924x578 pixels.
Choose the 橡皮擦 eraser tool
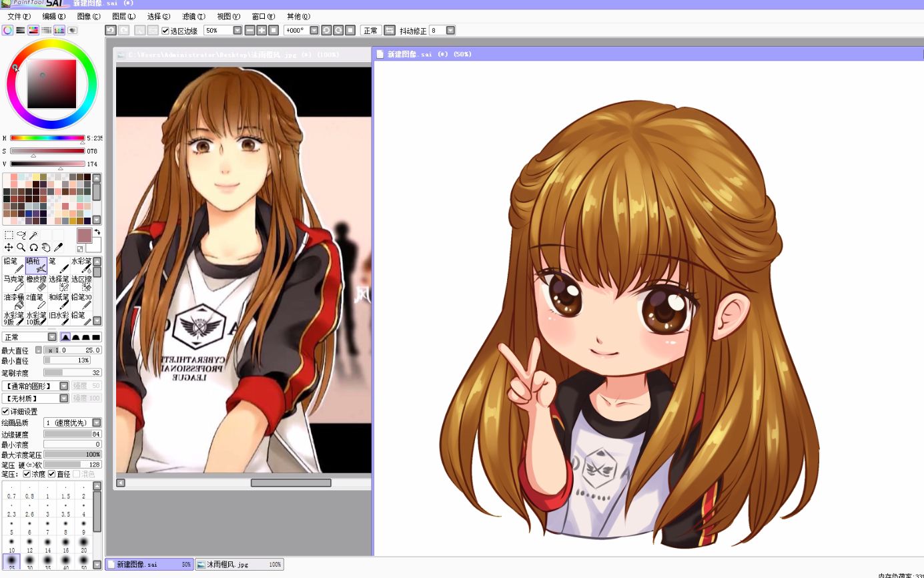click(x=36, y=284)
